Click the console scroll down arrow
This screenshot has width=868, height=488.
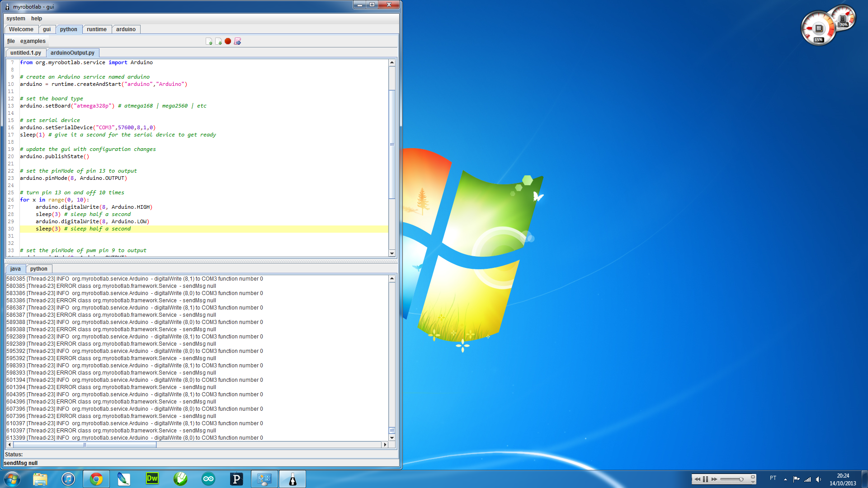pyautogui.click(x=392, y=437)
